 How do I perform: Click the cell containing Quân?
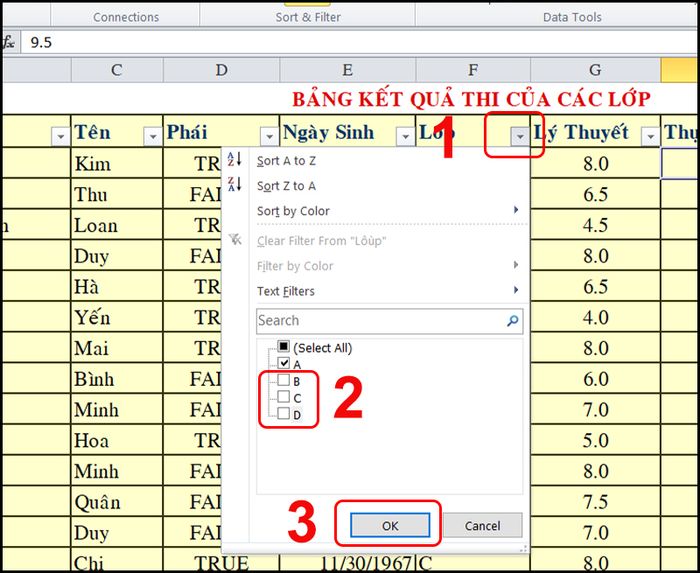(x=117, y=502)
